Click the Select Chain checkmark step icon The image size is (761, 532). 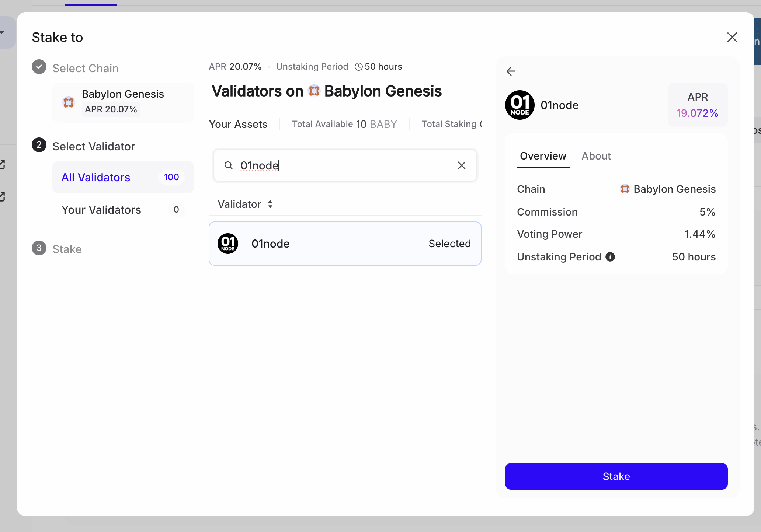pyautogui.click(x=39, y=67)
